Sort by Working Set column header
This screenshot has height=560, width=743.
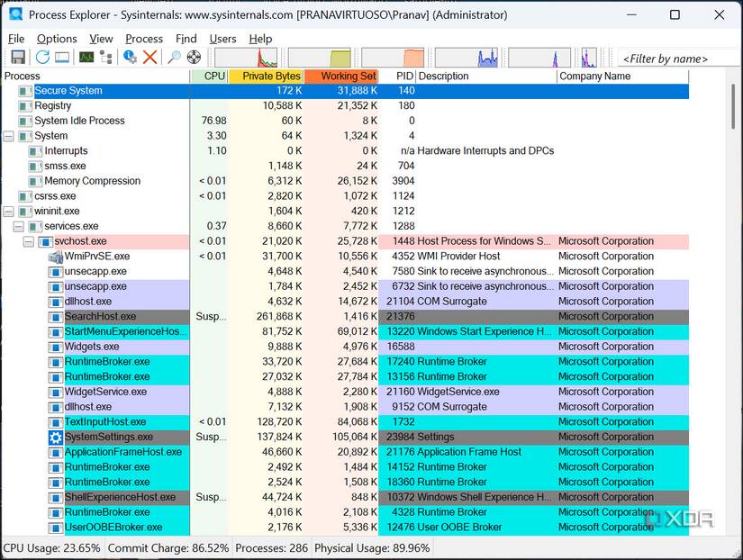coord(341,77)
